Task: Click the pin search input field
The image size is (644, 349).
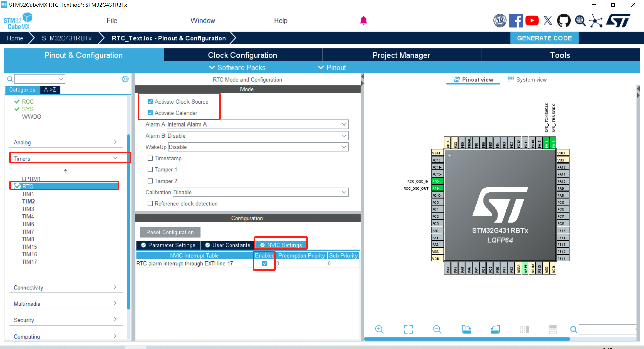Action: (x=607, y=329)
